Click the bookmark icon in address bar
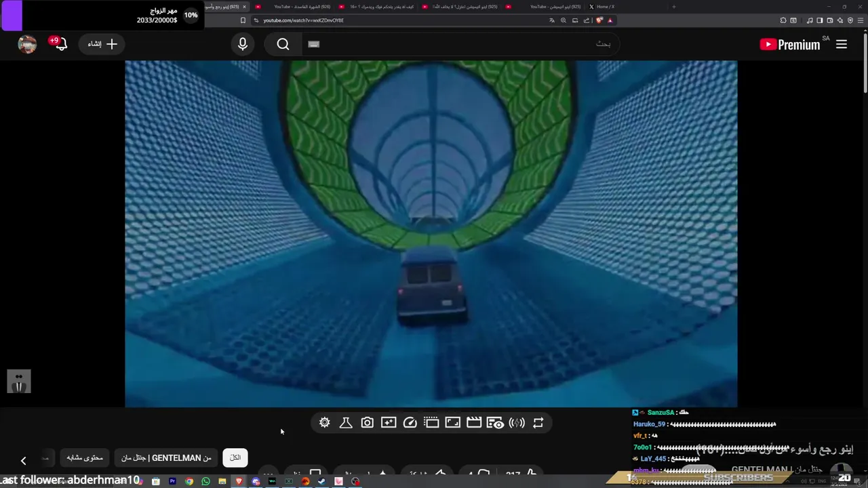The height and width of the screenshot is (488, 868). tap(243, 20)
